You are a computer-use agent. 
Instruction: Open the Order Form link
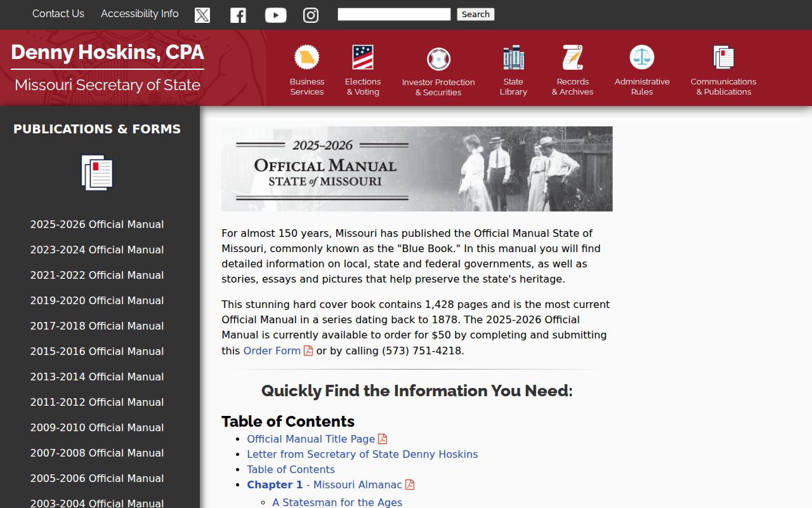click(272, 351)
